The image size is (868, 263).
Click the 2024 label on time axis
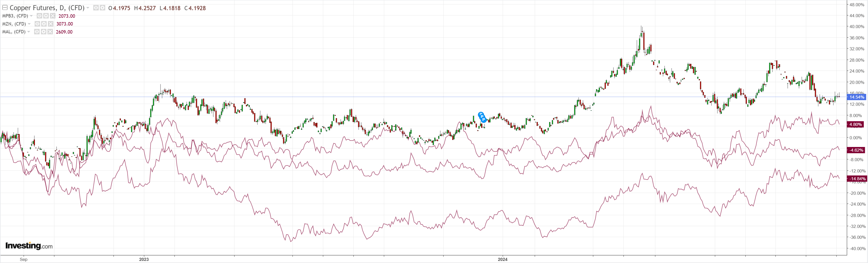[503, 259]
